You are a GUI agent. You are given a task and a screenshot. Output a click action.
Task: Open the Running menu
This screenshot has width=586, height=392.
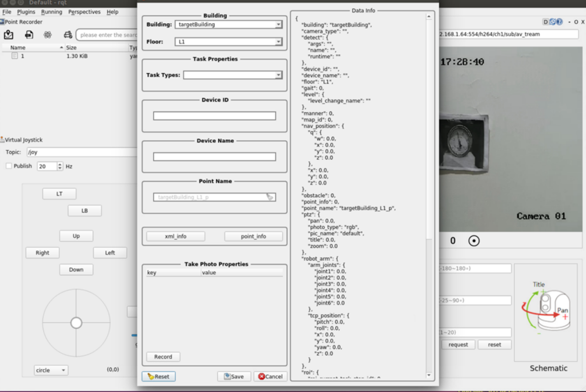(51, 12)
